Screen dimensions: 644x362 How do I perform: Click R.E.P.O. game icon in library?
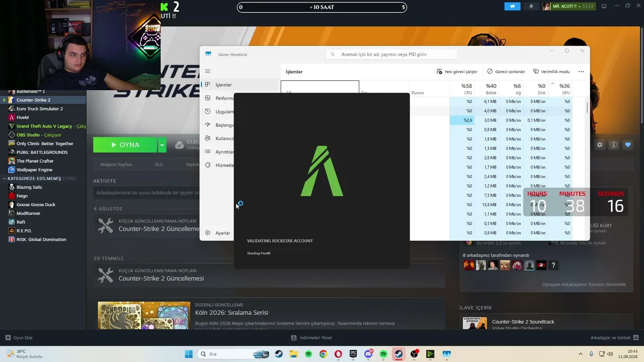point(12,231)
